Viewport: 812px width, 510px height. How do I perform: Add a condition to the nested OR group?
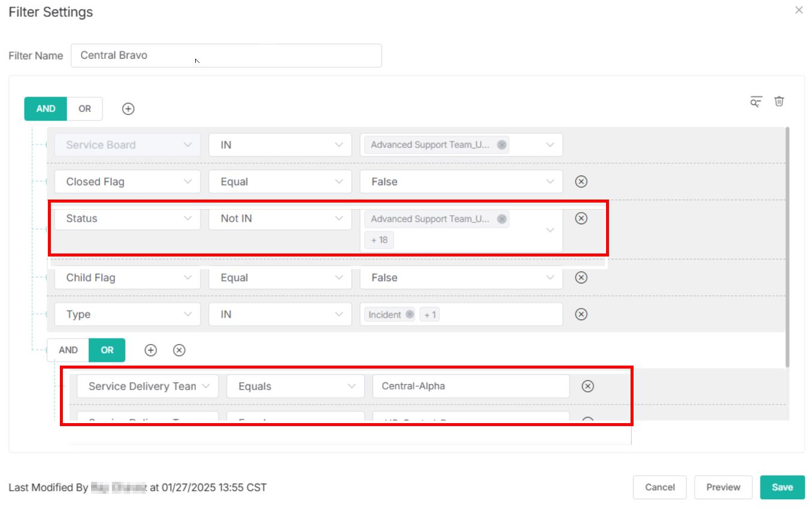(x=151, y=350)
